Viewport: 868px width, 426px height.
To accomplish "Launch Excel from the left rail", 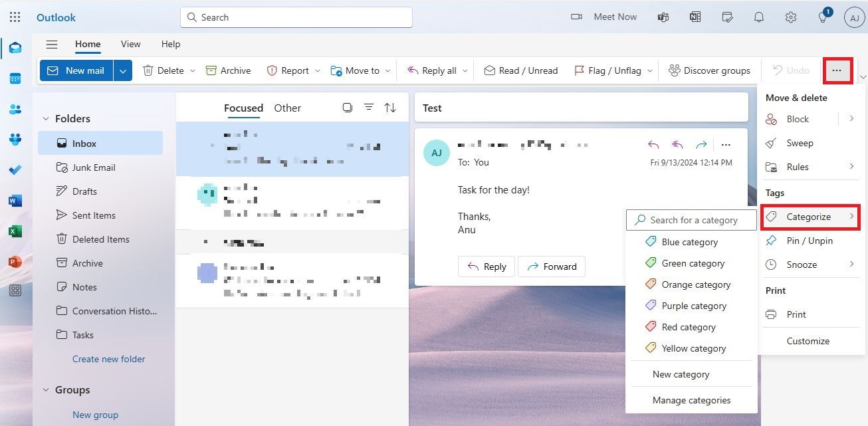I will click(x=15, y=231).
